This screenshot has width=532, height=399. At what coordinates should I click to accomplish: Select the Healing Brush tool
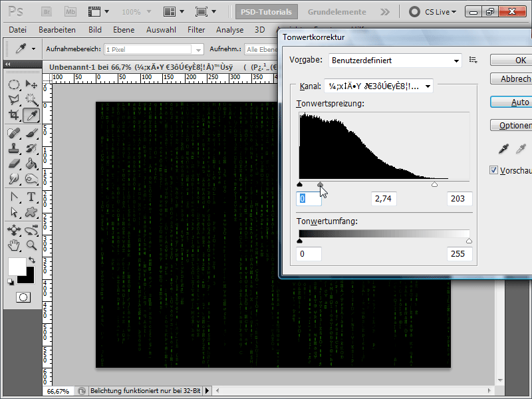[x=13, y=133]
